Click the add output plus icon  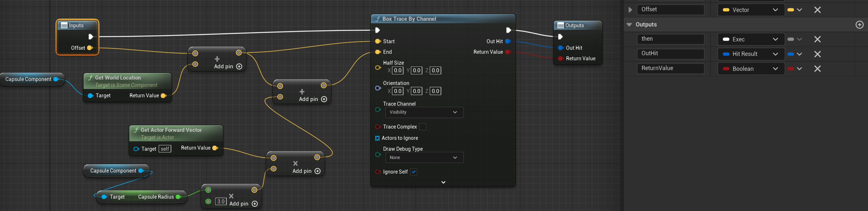859,25
